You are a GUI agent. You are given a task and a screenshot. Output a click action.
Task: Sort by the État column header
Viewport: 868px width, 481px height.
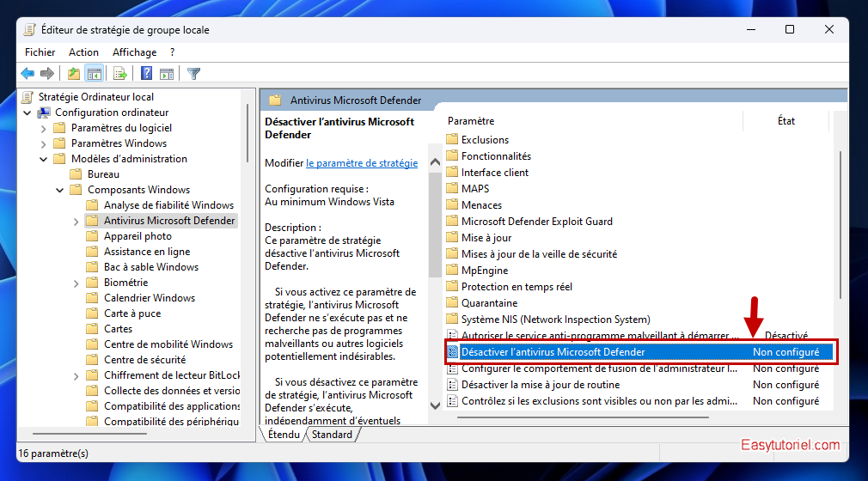pyautogui.click(x=786, y=120)
